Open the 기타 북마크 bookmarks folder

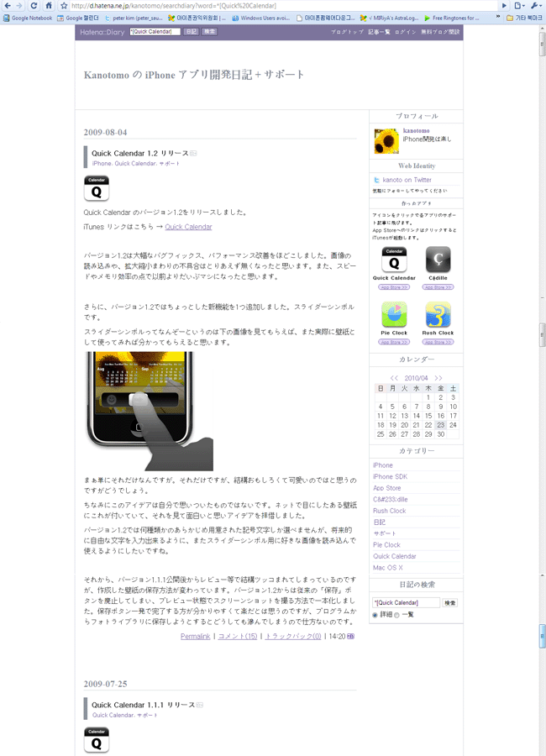[x=524, y=18]
